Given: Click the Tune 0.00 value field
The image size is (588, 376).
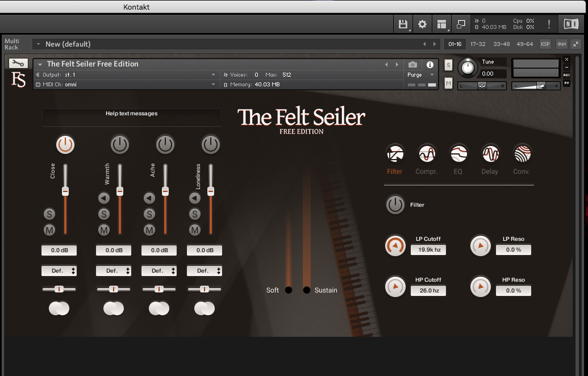Looking at the screenshot, I should click(493, 73).
